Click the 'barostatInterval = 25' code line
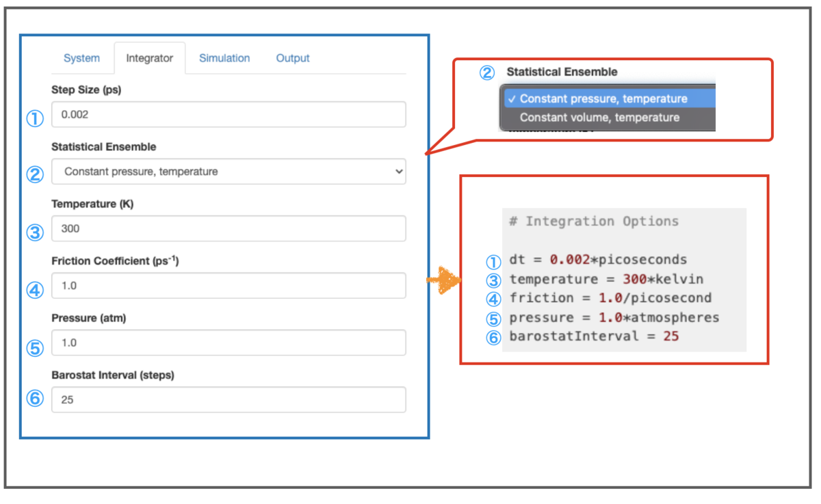 pyautogui.click(x=594, y=336)
